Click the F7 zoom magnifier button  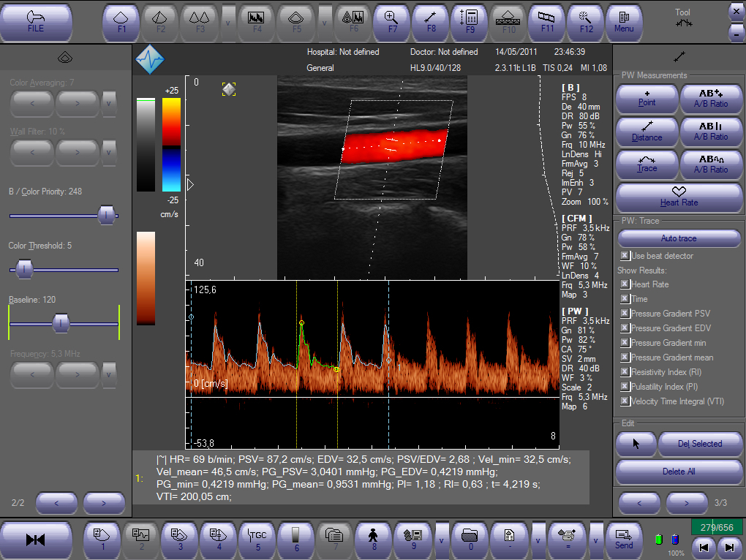[391, 22]
